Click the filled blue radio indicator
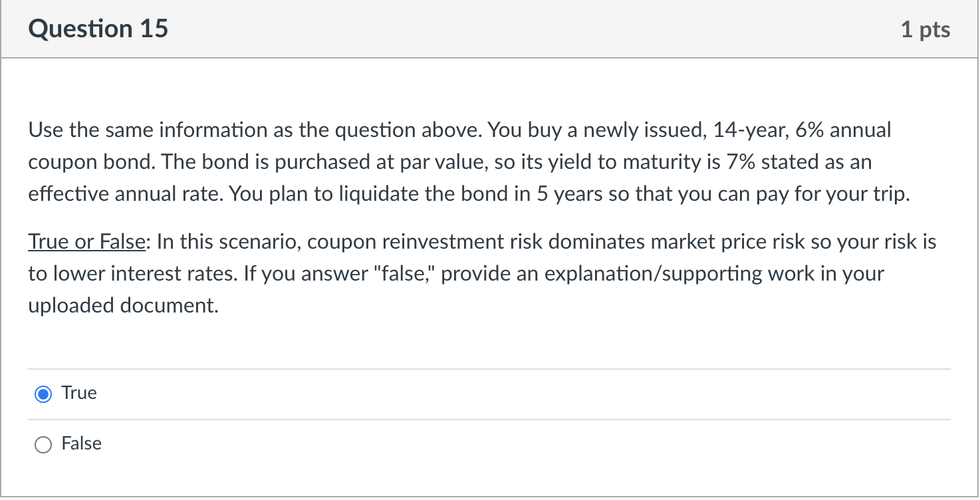 point(43,394)
